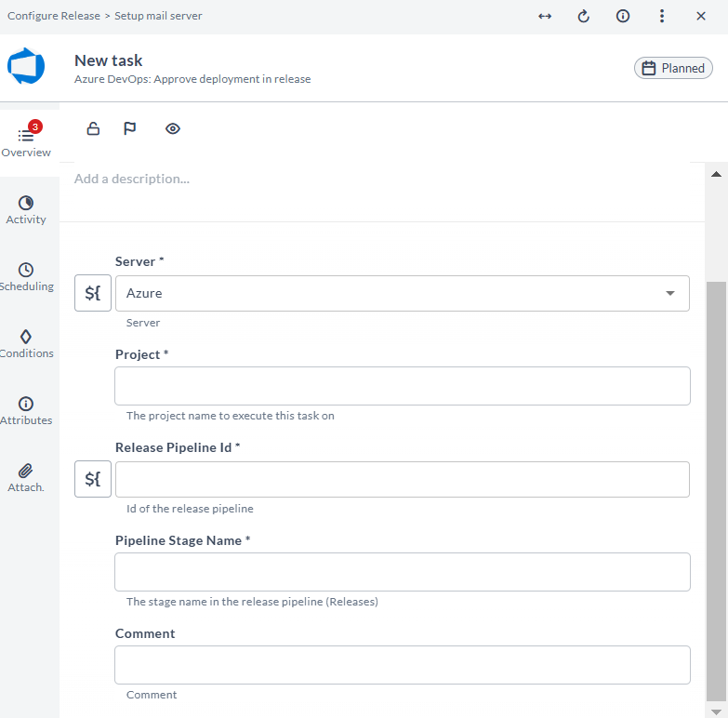Open the task info icon
This screenshot has width=728, height=718.
[x=623, y=17]
